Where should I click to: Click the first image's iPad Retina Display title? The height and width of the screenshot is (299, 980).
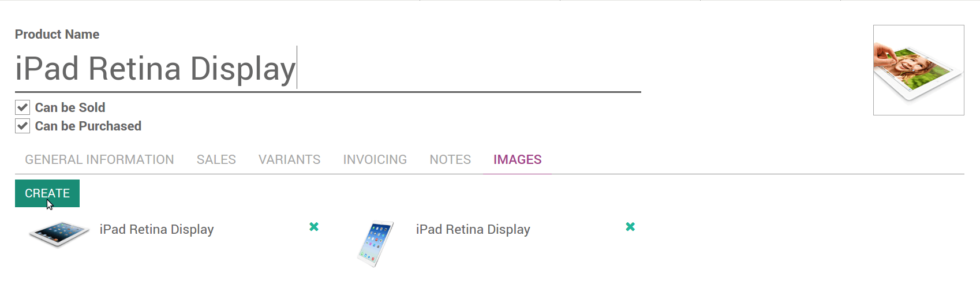[156, 230]
